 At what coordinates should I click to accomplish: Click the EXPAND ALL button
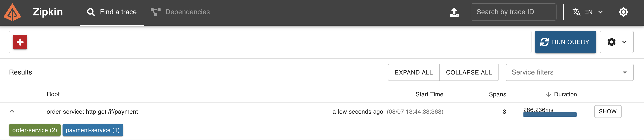414,72
